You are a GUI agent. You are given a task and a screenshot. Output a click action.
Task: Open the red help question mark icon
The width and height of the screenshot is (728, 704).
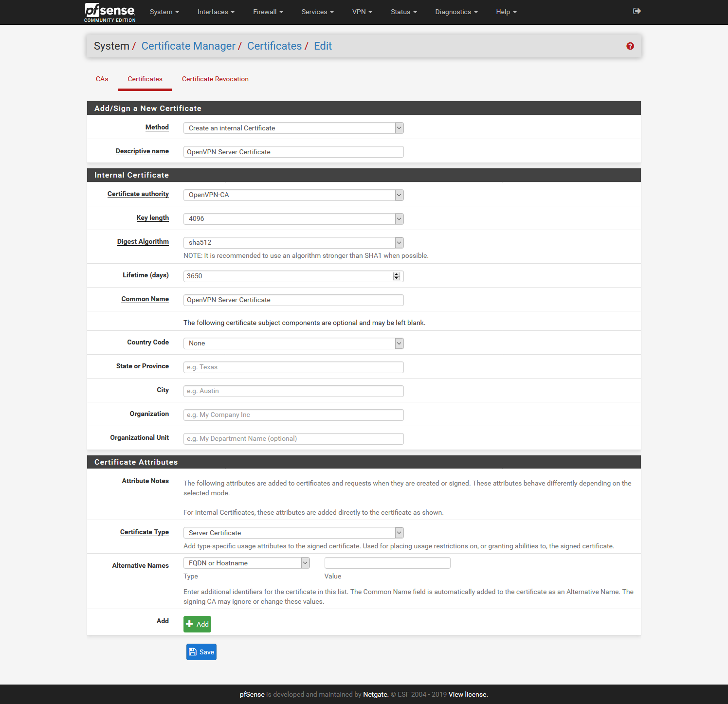click(x=630, y=46)
